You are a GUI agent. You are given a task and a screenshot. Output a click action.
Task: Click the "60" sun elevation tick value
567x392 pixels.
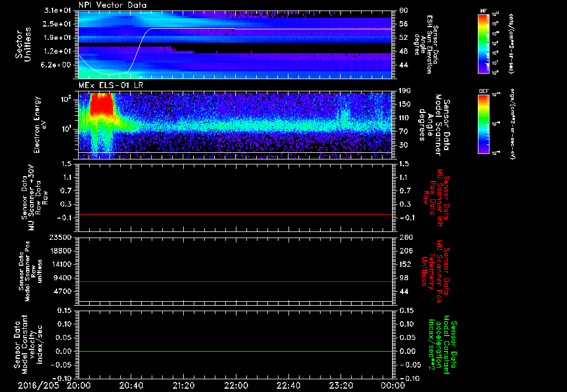403,11
